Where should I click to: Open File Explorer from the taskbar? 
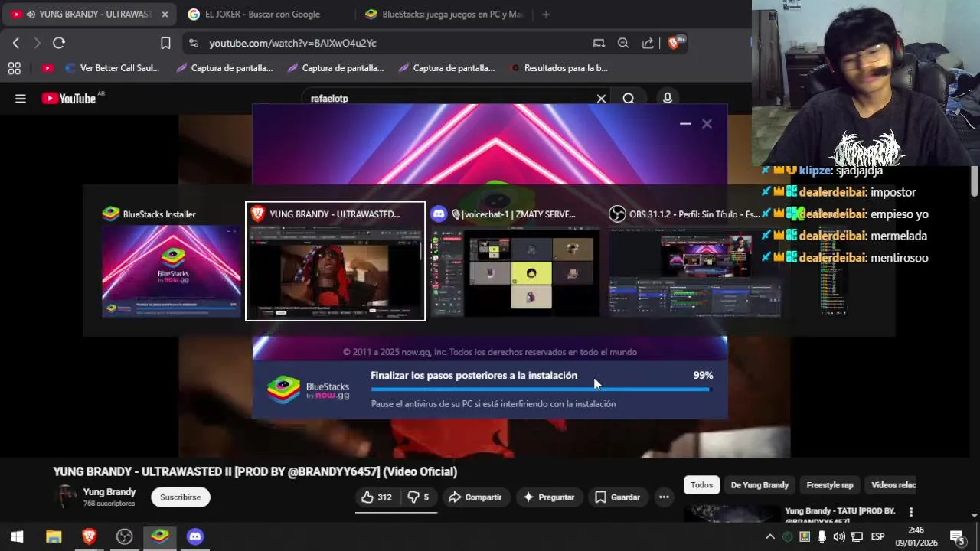[x=54, y=536]
